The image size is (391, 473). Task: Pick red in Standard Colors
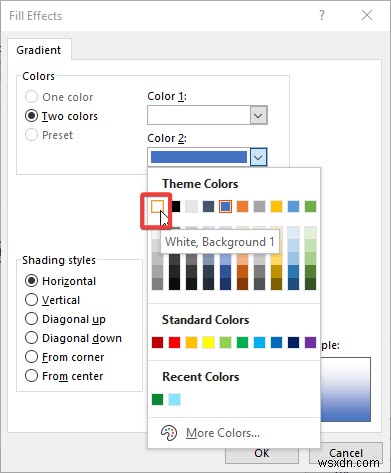[174, 342]
